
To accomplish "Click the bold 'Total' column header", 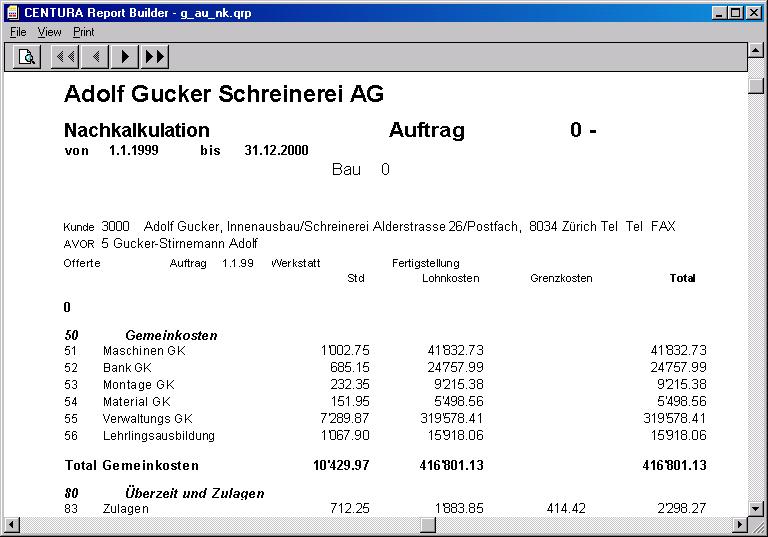I will click(x=682, y=278).
